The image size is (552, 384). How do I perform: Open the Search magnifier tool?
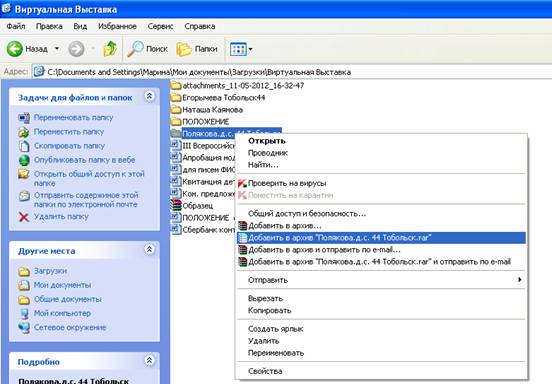[x=135, y=49]
